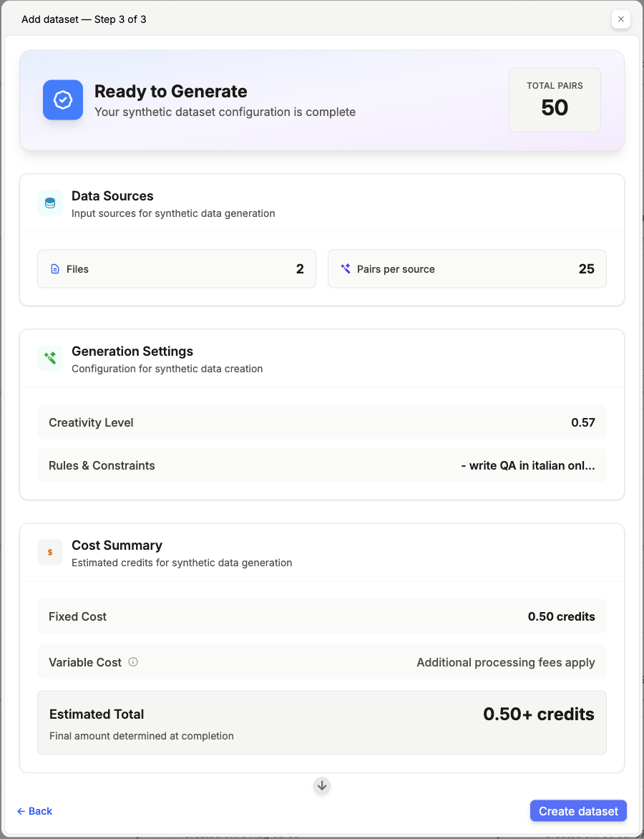Click the down arrow scroll indicator
644x839 pixels.
[x=322, y=785]
